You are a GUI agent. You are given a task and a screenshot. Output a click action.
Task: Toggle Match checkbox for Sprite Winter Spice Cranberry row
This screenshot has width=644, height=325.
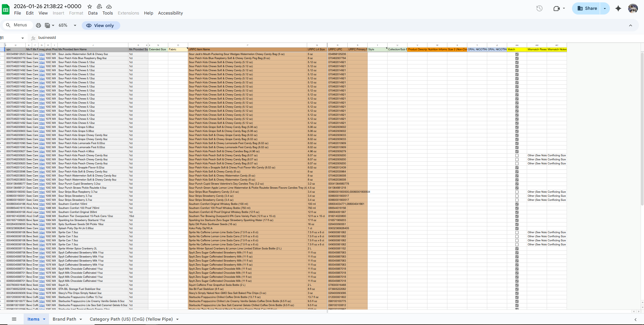coord(517,248)
